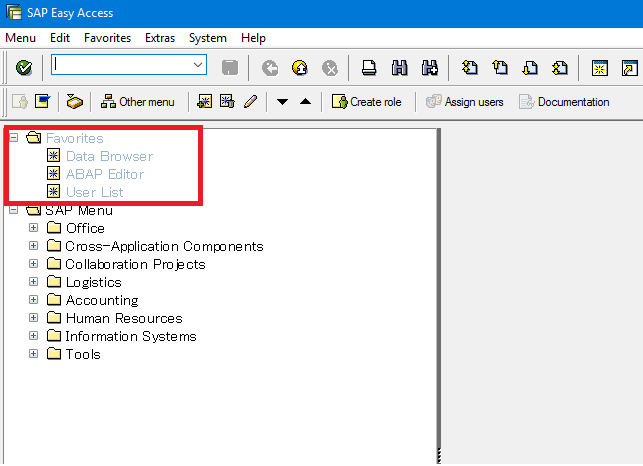Click the Find binoculars icon
Screen dimensions: 643x466
pos(399,68)
